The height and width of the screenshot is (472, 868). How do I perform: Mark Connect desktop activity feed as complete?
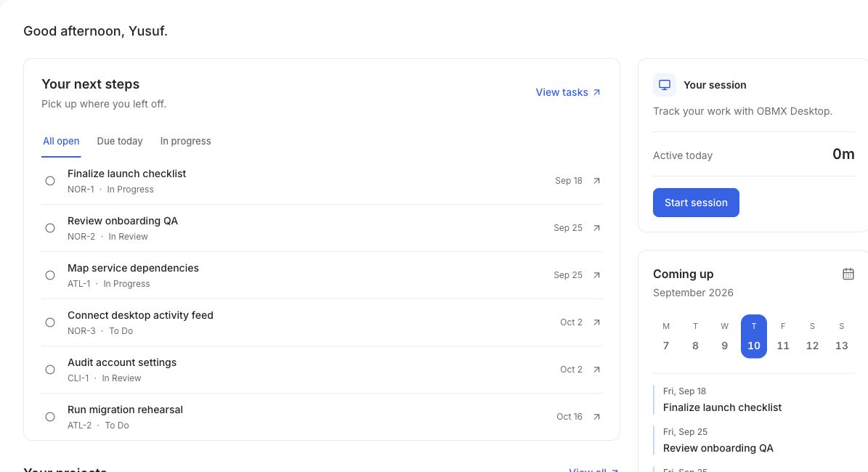[x=50, y=322]
